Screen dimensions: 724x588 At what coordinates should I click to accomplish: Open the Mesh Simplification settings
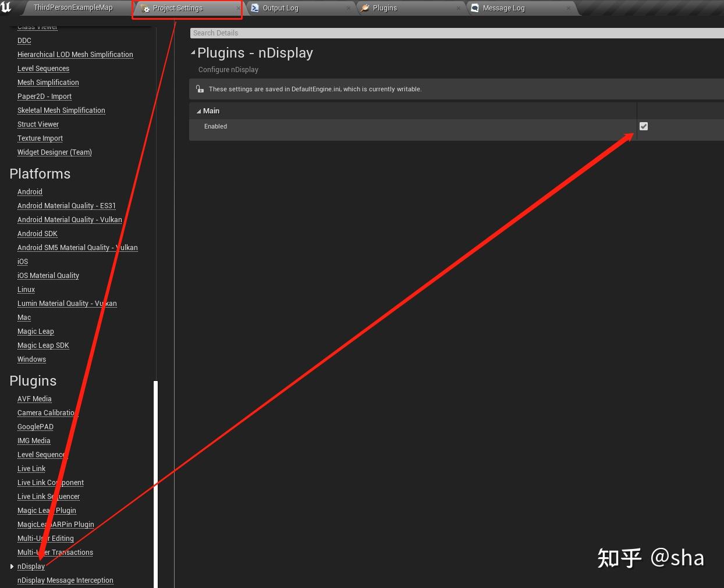click(48, 83)
